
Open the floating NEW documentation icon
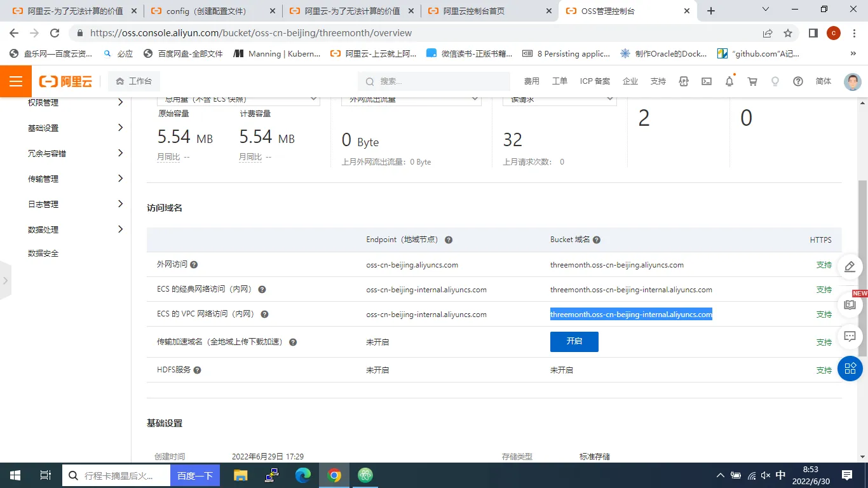pos(850,305)
